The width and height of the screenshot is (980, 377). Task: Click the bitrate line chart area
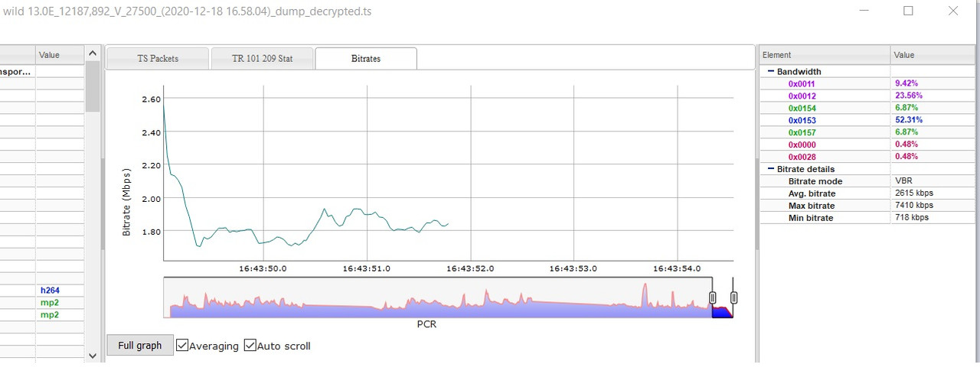448,174
